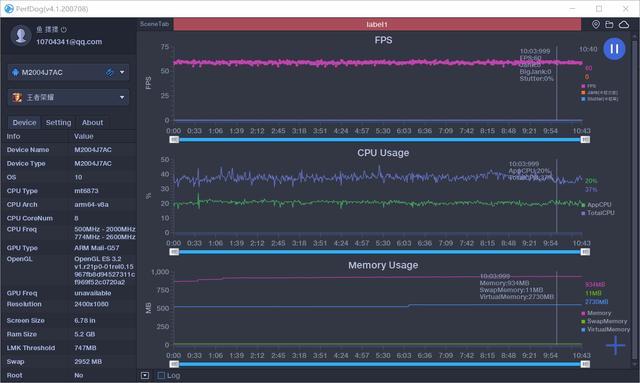Viewport: 640px width, 383px height.
Task: Click the CPU Usage chart title
Action: tap(383, 153)
